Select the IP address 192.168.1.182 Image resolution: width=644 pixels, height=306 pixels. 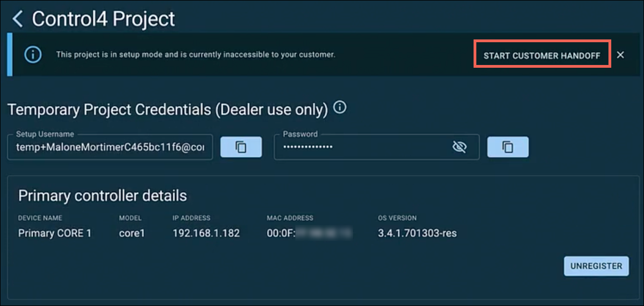click(x=206, y=234)
